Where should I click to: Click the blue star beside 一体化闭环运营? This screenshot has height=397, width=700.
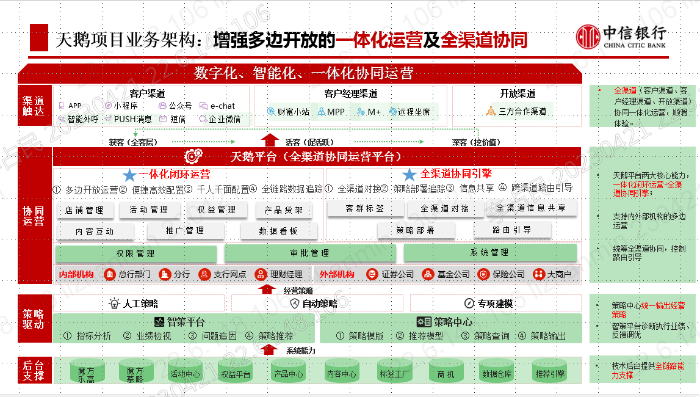click(x=129, y=175)
